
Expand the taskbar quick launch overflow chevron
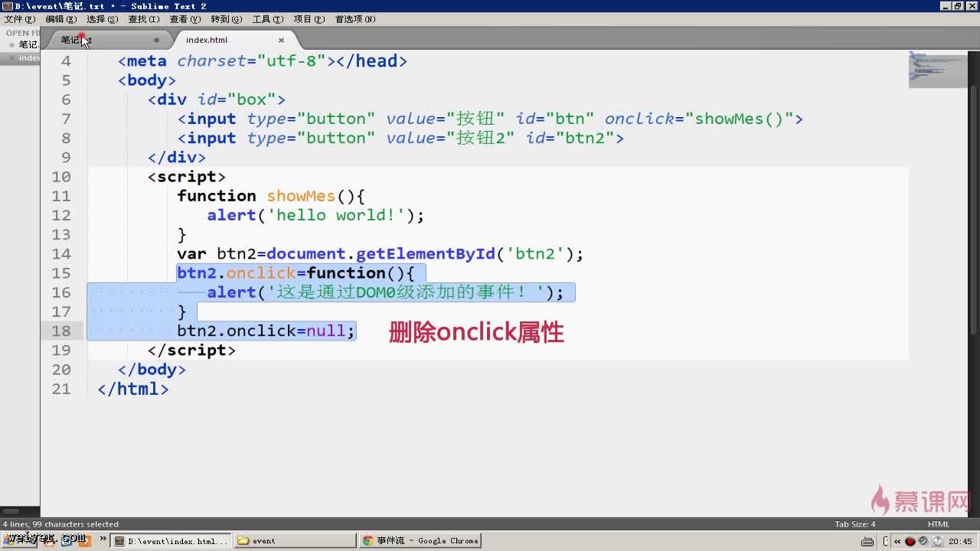click(x=103, y=540)
